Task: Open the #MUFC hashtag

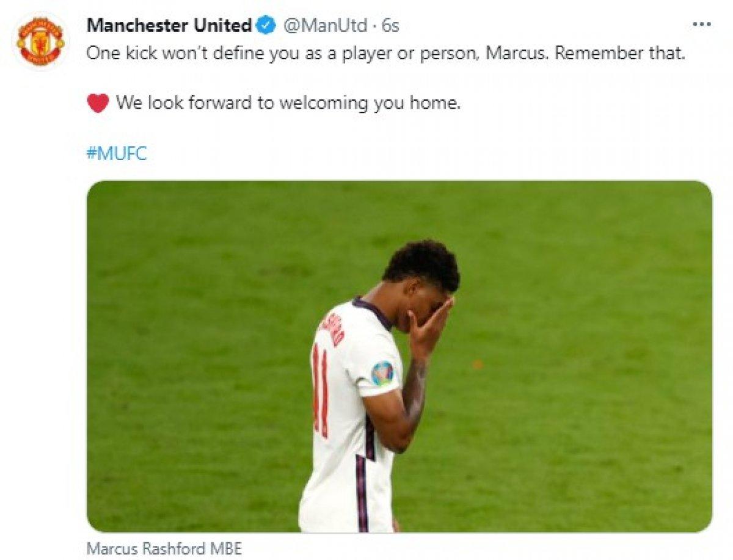Action: point(117,153)
